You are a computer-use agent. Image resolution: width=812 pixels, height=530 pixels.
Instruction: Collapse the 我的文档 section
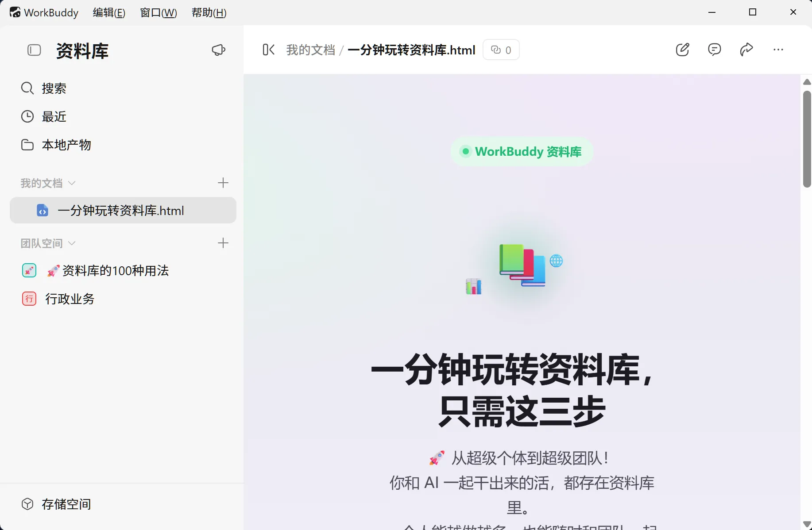(48, 183)
